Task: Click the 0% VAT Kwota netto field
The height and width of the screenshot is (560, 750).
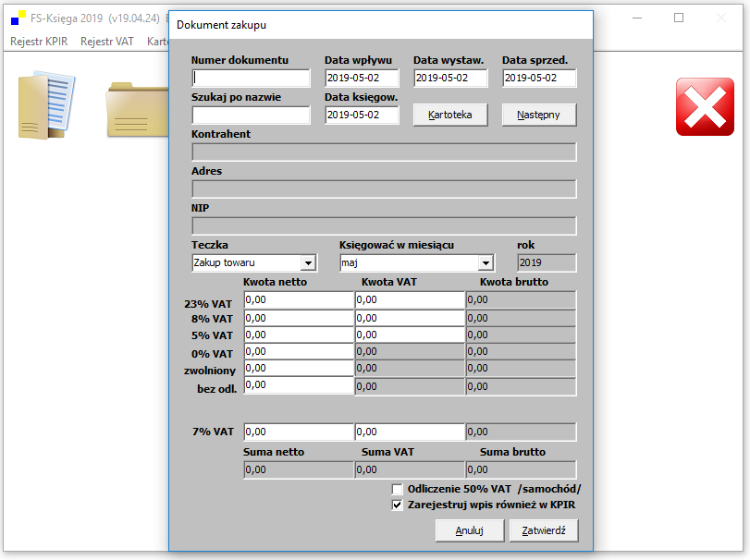Action: pos(299,352)
